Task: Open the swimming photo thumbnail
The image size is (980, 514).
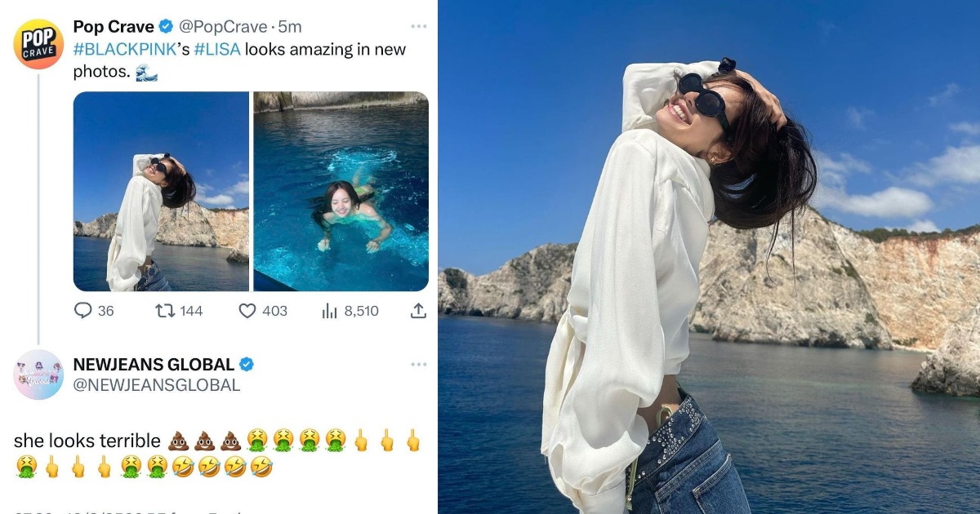Action: tap(341, 191)
